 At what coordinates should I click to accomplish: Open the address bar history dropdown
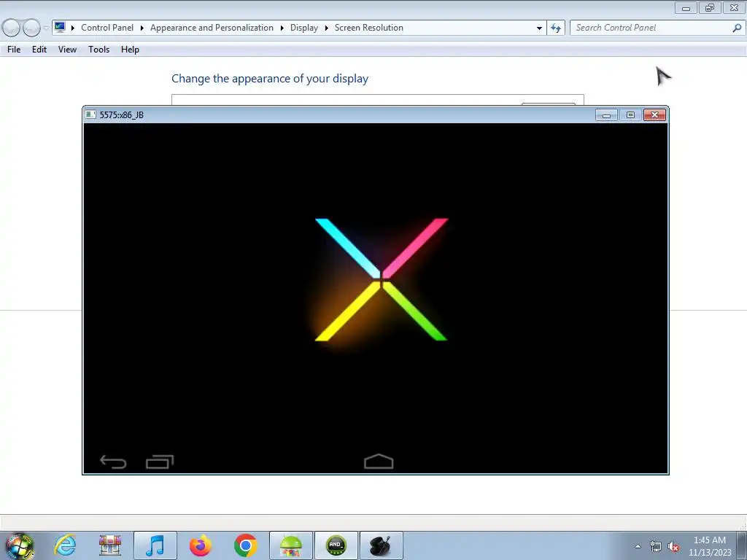pos(539,28)
